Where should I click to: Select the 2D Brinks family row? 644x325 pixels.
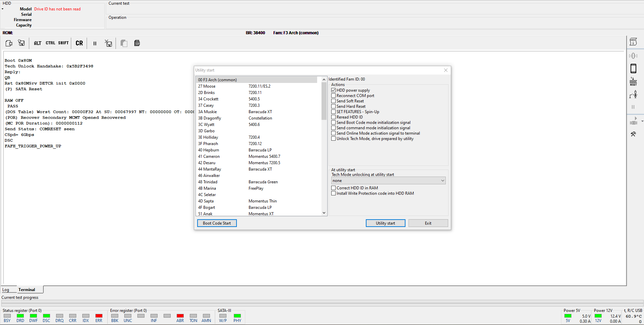pos(257,93)
